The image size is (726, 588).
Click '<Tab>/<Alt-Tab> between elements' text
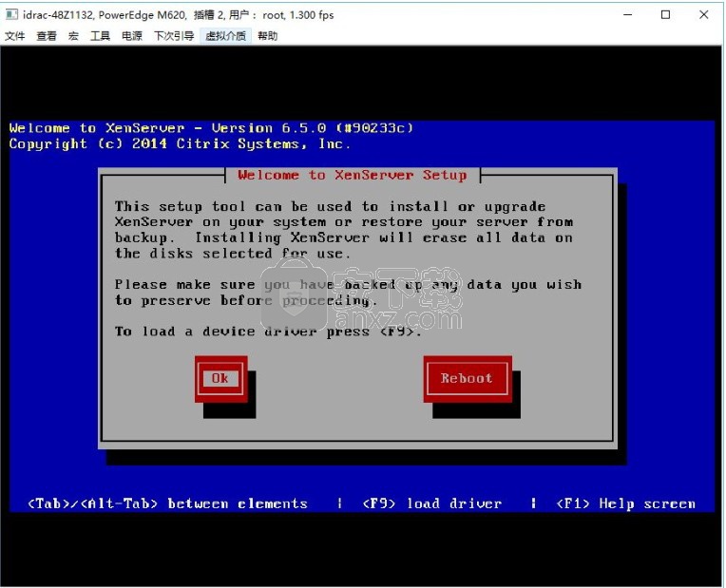coord(167,503)
